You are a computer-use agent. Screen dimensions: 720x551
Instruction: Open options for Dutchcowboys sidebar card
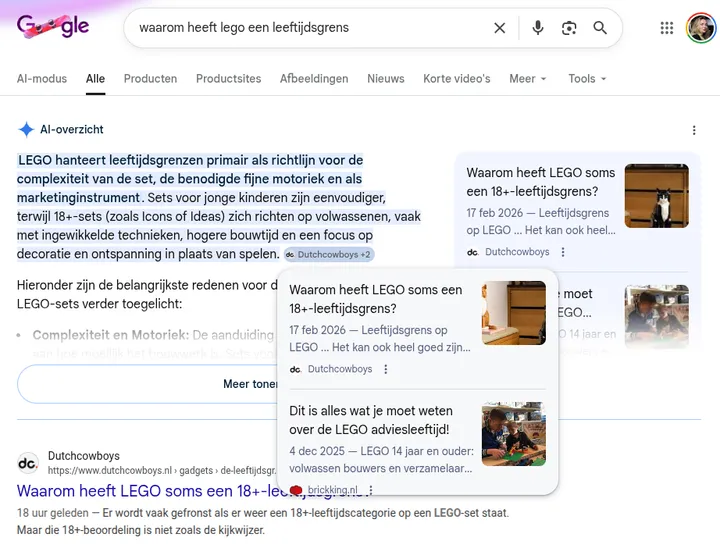pos(563,252)
